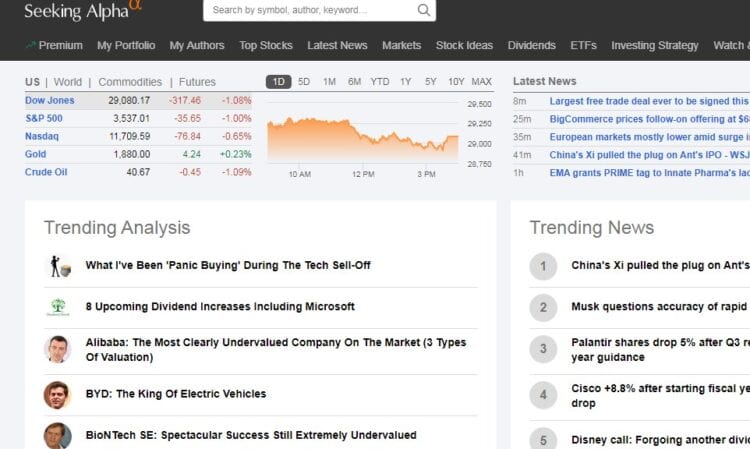
Task: Select the 5Y chart range
Action: click(x=430, y=82)
